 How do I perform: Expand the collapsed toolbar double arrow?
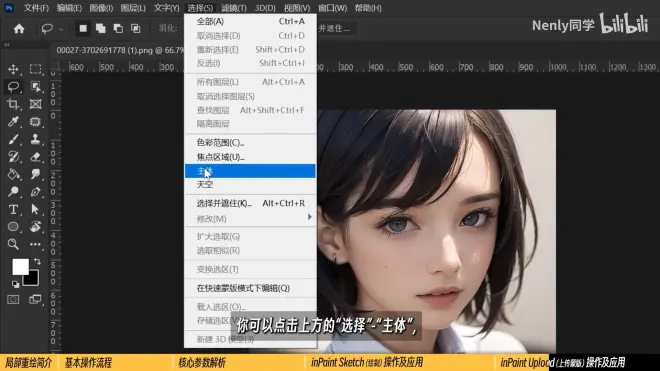pos(7,44)
